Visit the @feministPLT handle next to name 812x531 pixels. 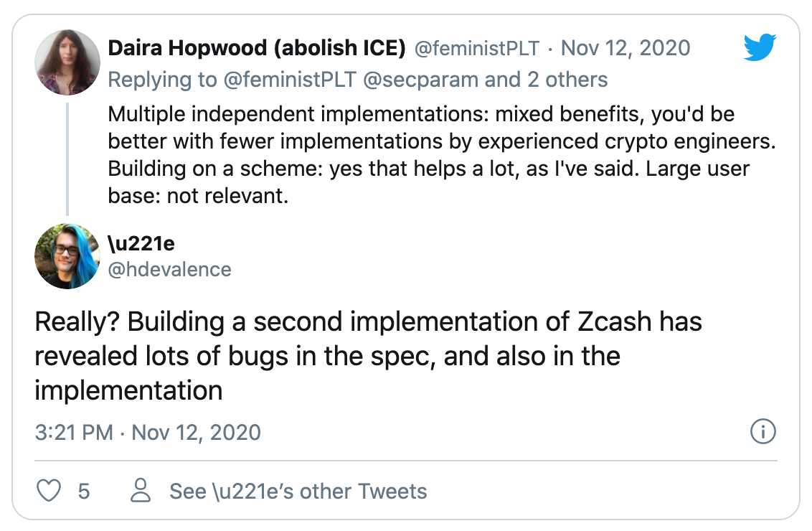pos(477,49)
